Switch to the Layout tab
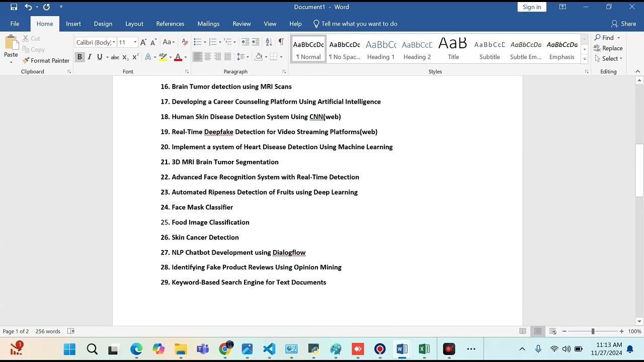Viewport: 644px width, 362px height. click(x=134, y=24)
